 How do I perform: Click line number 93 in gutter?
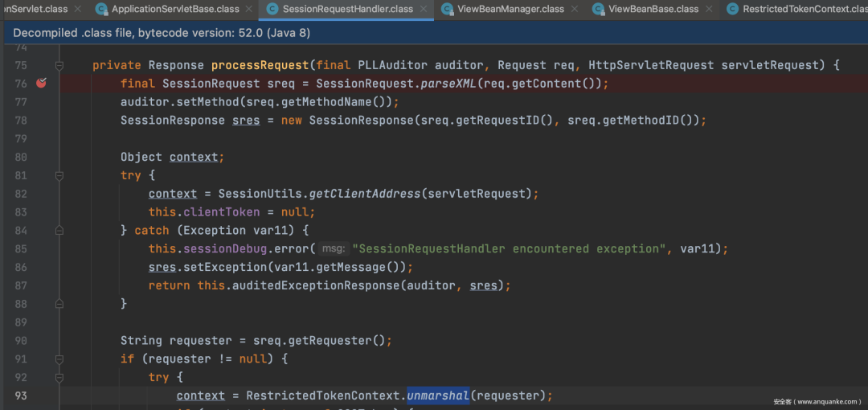click(x=20, y=396)
